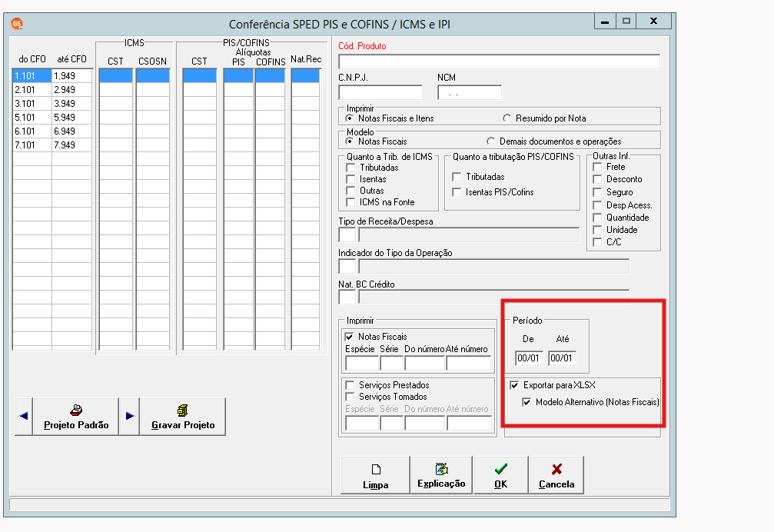The height and width of the screenshot is (532, 774).
Task: Click the red X Cancela button
Action: coord(556,475)
